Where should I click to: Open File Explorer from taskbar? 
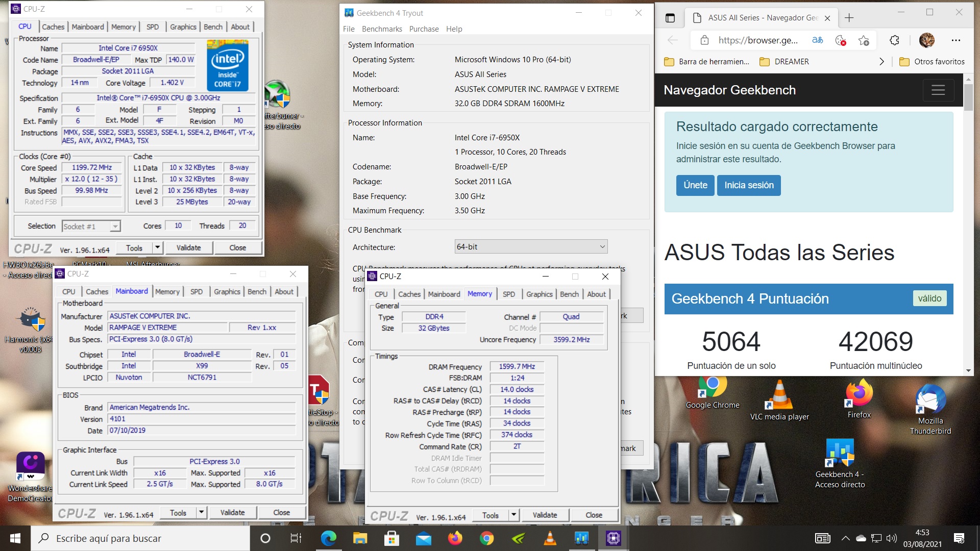tap(360, 538)
